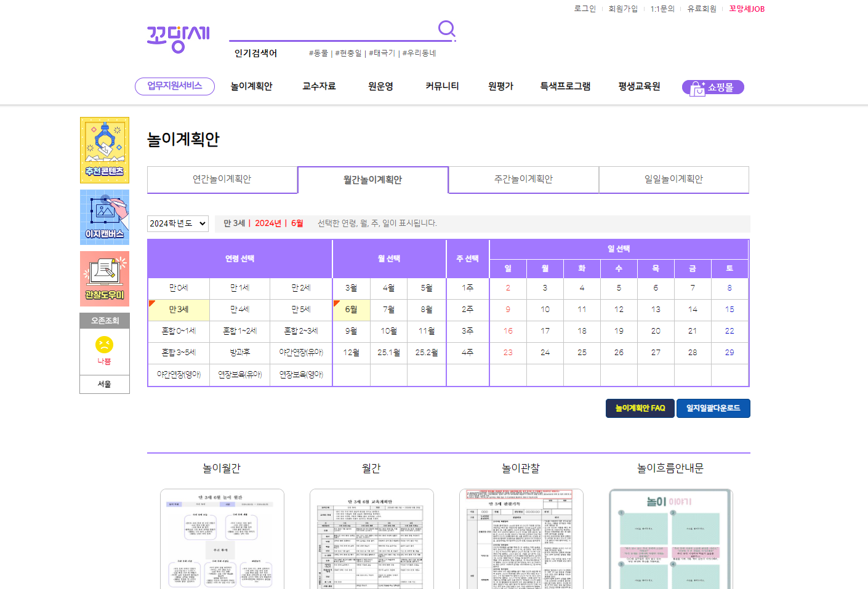Open the 관찰도우미 sidebar banner
868x589 pixels.
[x=104, y=278]
